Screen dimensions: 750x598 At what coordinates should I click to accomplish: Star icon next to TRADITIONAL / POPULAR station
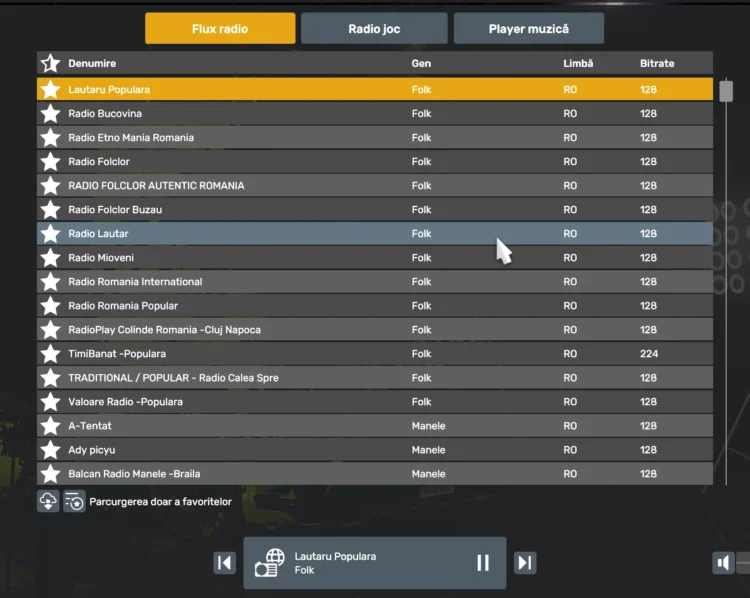[50, 377]
